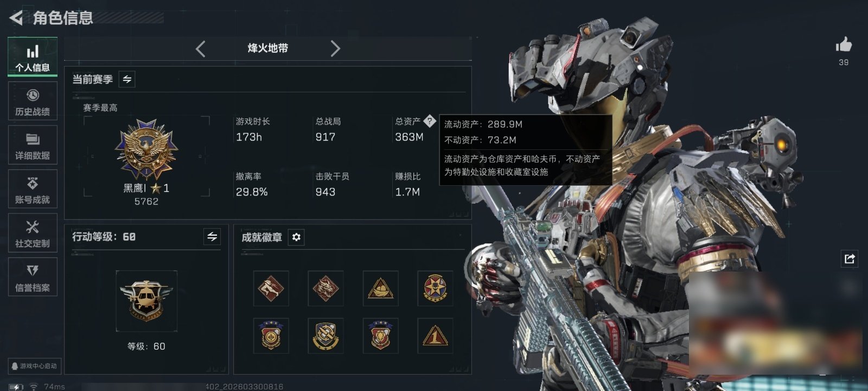Click the back arrow beside 角色信息
868x391 pixels.
coord(16,18)
